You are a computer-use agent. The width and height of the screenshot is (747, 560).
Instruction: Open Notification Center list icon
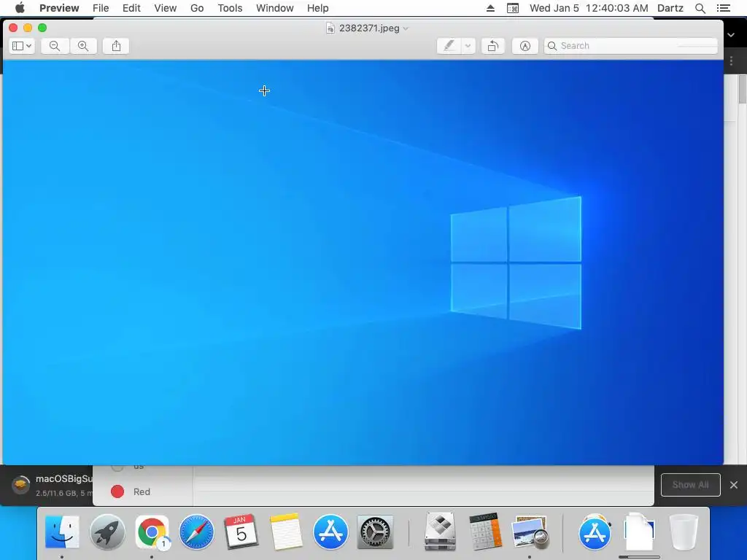pos(723,8)
